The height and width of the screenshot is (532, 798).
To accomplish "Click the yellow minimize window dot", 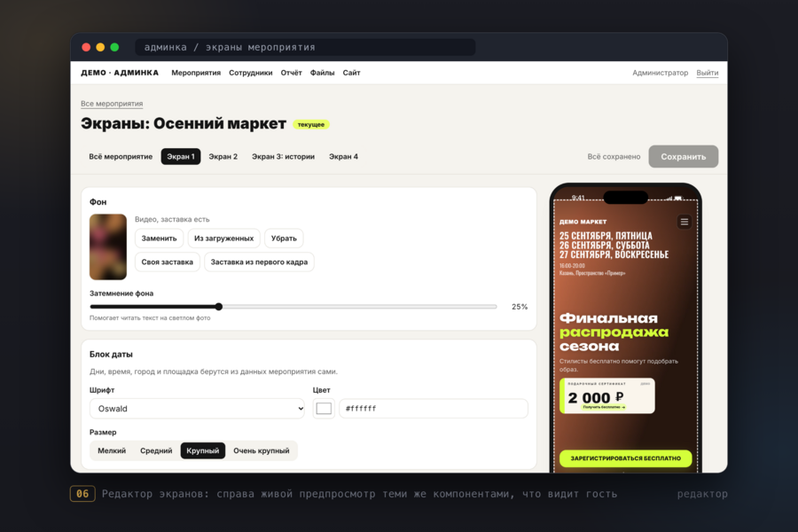I will (x=100, y=47).
